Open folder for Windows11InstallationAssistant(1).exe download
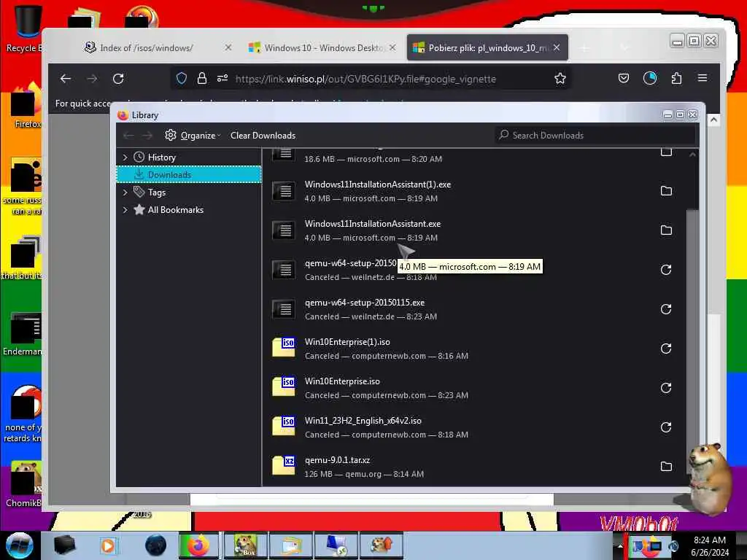Image resolution: width=747 pixels, height=560 pixels. pyautogui.click(x=666, y=191)
